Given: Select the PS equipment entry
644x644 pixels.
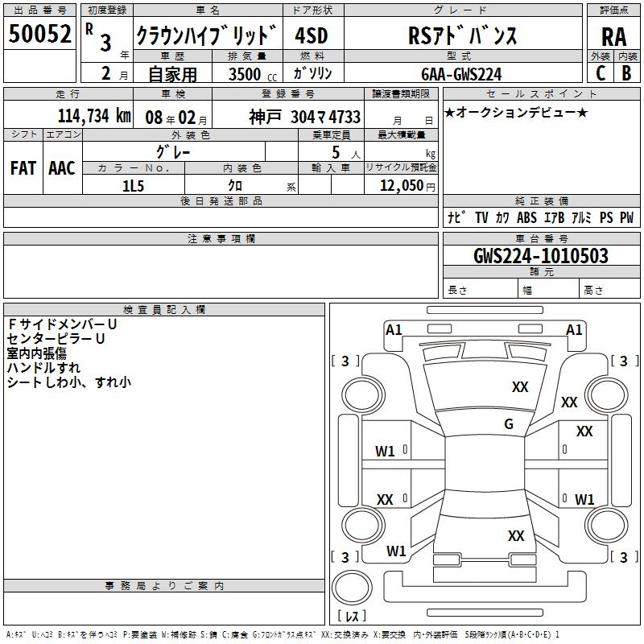Looking at the screenshot, I should point(606,217).
